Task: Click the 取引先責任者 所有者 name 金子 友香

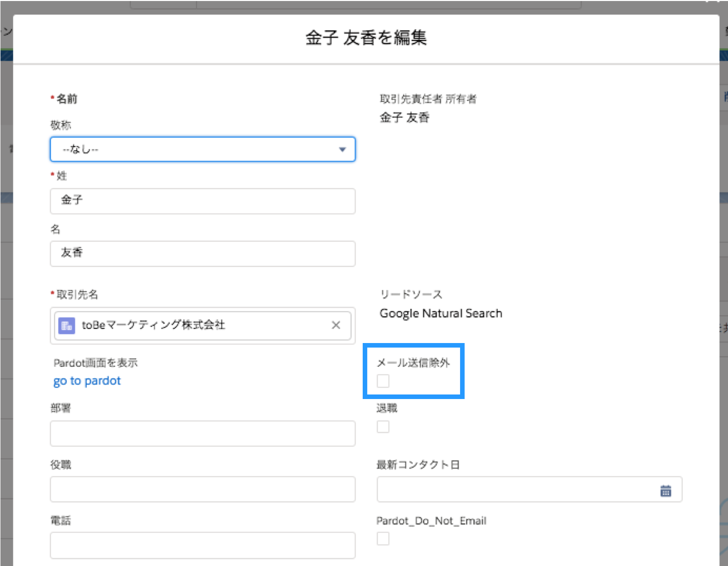Action: click(x=405, y=118)
